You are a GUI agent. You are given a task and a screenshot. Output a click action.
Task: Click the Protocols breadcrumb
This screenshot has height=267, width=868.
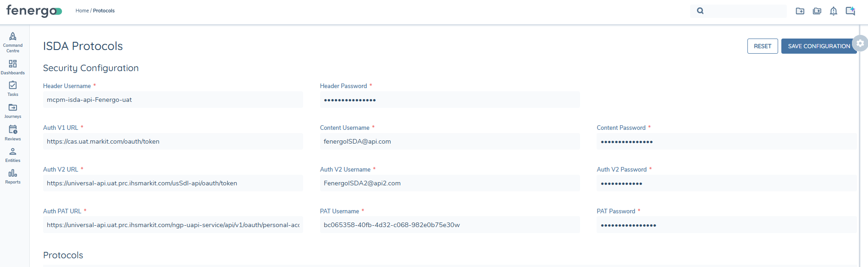coord(104,11)
